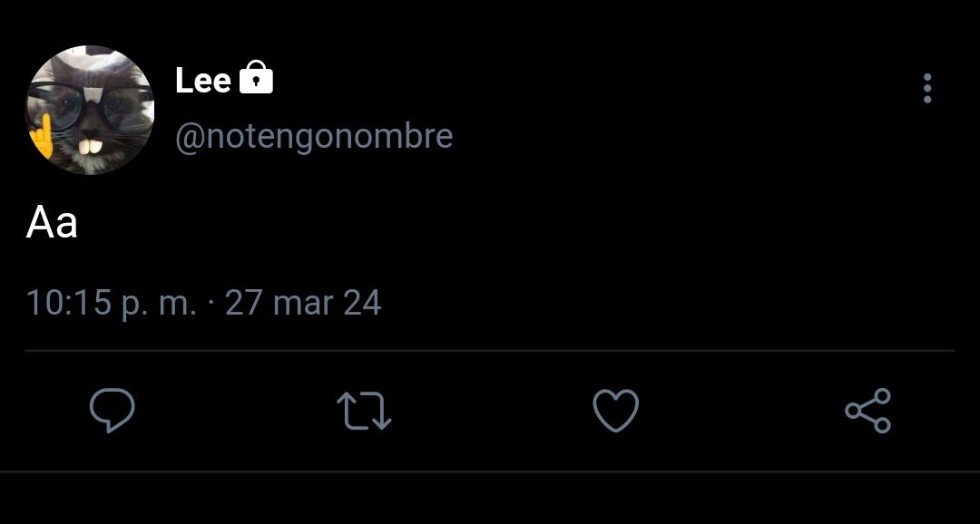The image size is (980, 524).
Task: Click the bottom separator below the action icons
Action: (x=490, y=471)
